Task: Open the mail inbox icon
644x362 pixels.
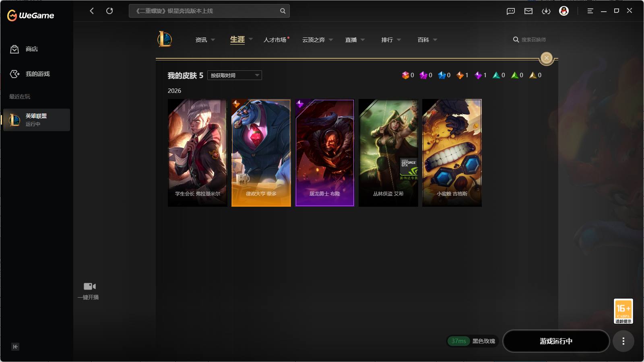Action: (528, 11)
